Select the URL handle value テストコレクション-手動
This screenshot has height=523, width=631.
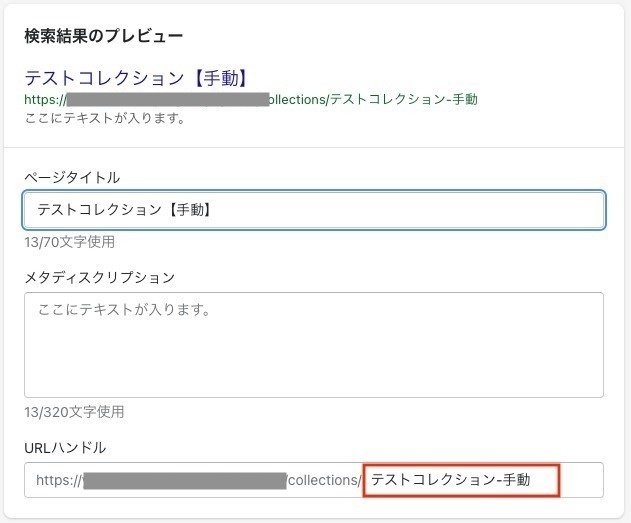pos(450,480)
